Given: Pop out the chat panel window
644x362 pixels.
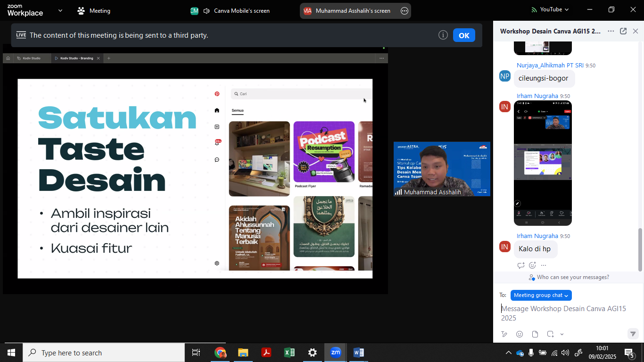Looking at the screenshot, I should pyautogui.click(x=623, y=31).
